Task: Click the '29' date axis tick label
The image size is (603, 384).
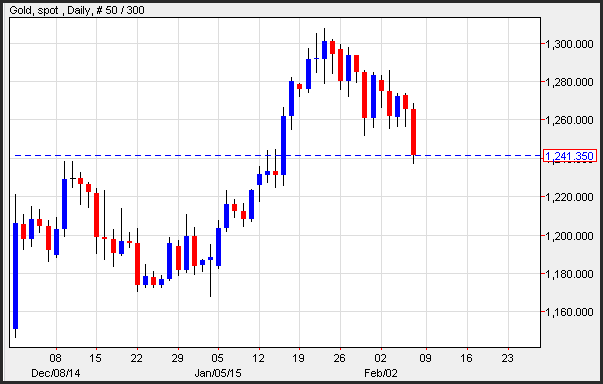Action: pos(177,358)
